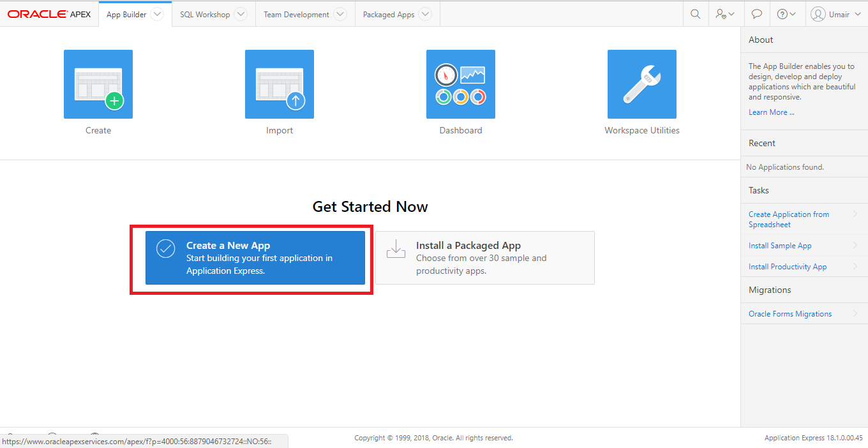
Task: Click chevron next to Oracle Forms Migrations
Action: click(x=855, y=314)
